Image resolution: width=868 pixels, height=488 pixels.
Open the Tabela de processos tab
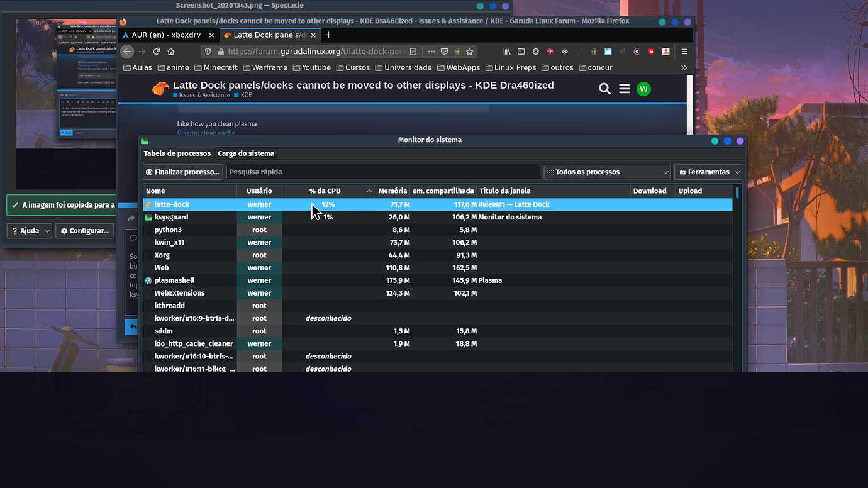tap(177, 153)
